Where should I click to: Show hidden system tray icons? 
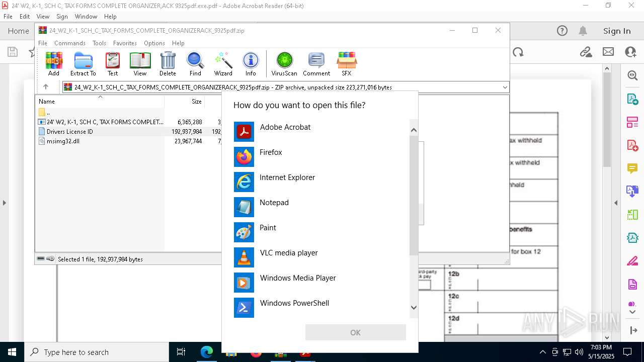pos(542,352)
